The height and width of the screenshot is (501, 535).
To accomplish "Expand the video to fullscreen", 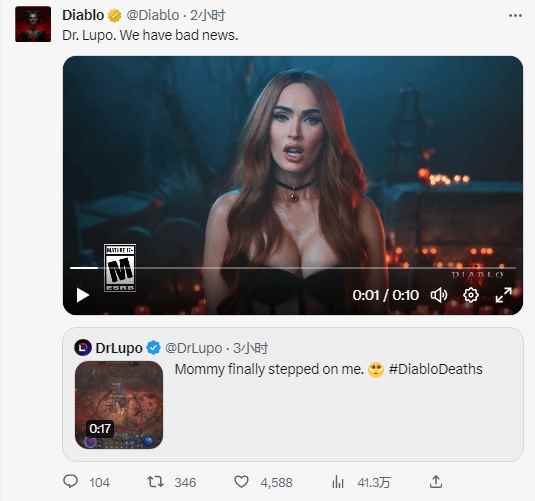I will pos(504,295).
